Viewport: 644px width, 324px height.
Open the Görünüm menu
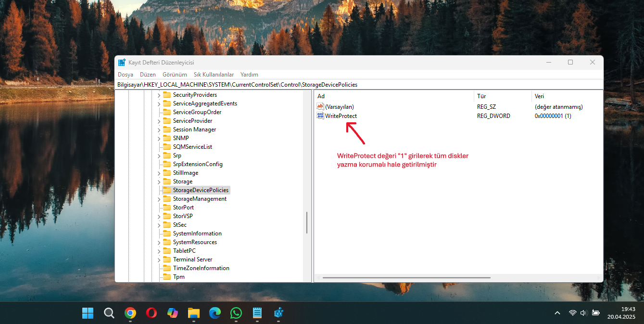(175, 75)
